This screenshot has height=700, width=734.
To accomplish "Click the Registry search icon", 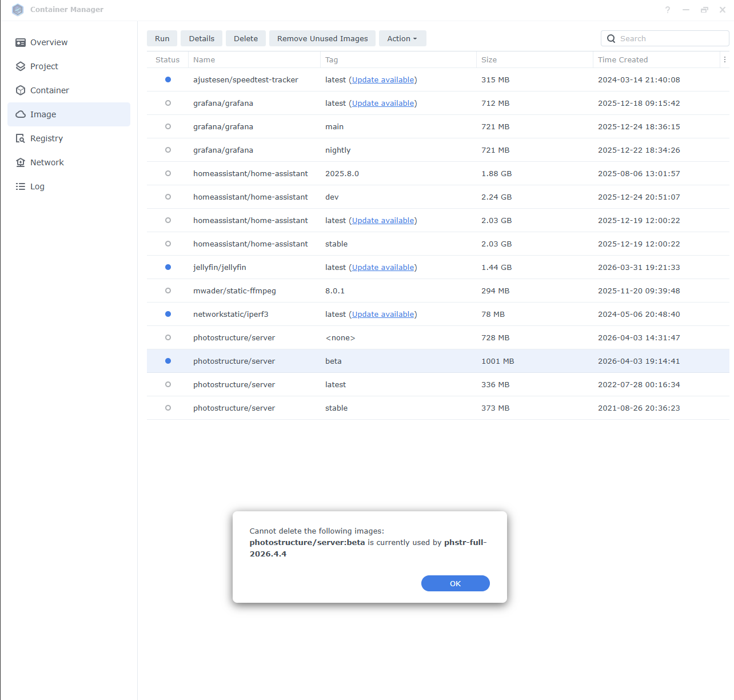I will click(x=21, y=138).
